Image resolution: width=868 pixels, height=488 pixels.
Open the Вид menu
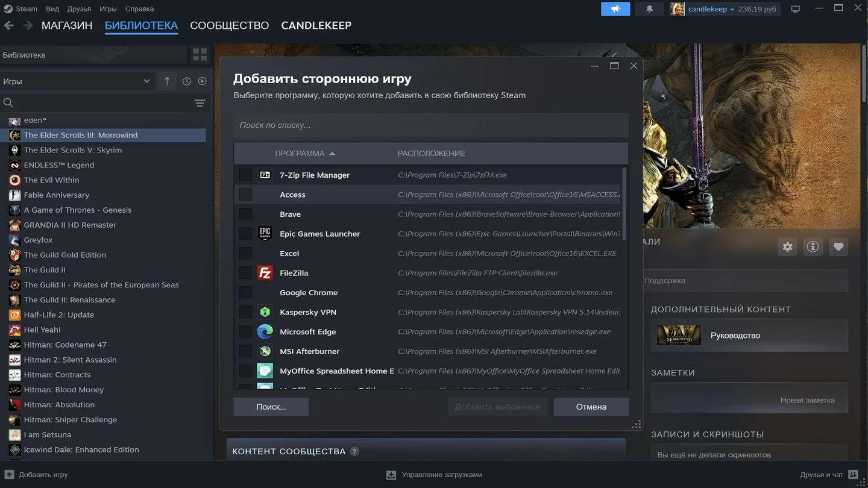(x=52, y=9)
